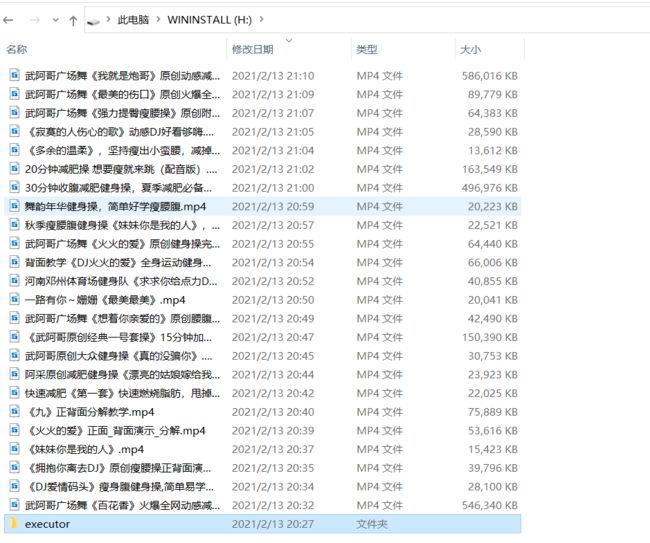The width and height of the screenshot is (650, 543).
Task: Click the drive icon in address bar
Action: pyautogui.click(x=94, y=20)
